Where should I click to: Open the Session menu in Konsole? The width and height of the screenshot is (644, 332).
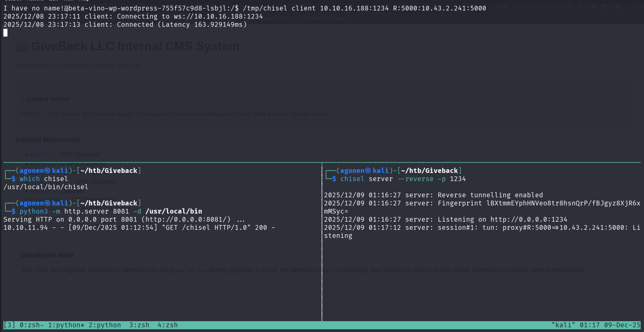point(13,0)
